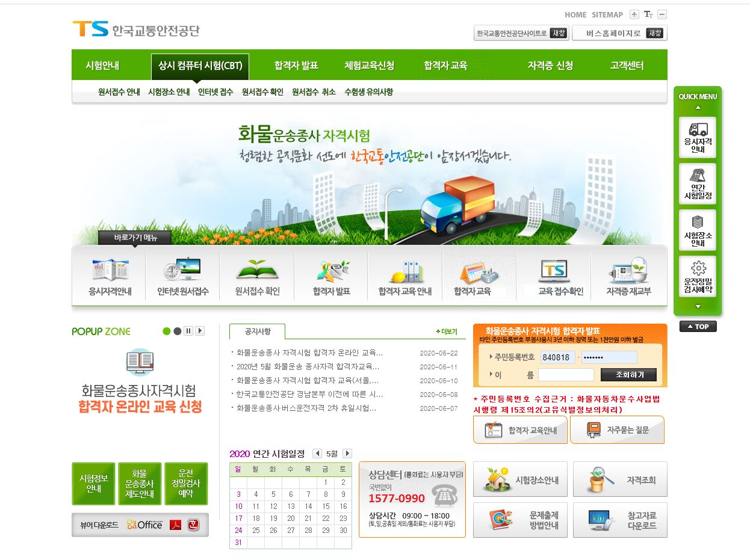Open 문제출제 방법안내 icon button

(521, 520)
